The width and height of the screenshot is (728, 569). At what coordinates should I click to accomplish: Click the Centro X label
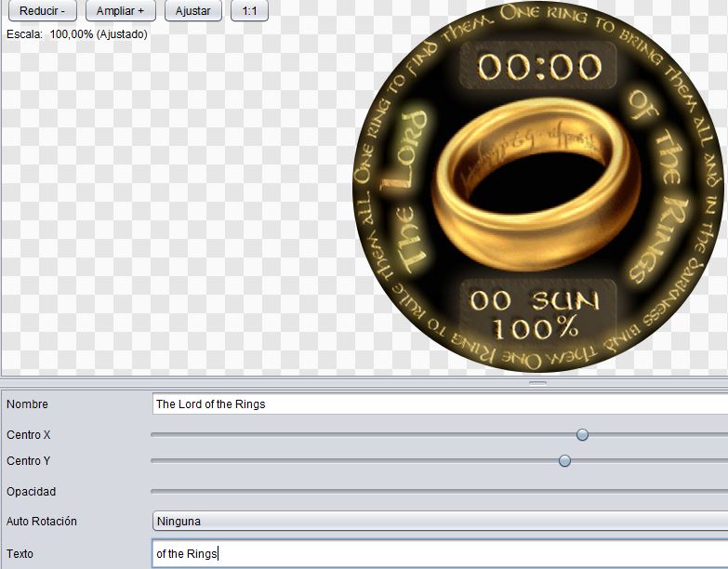pos(28,435)
